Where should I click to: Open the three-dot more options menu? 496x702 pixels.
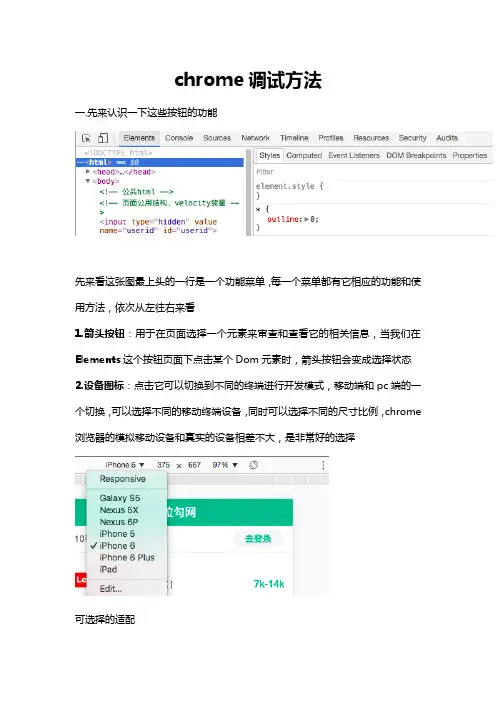pos(323,465)
